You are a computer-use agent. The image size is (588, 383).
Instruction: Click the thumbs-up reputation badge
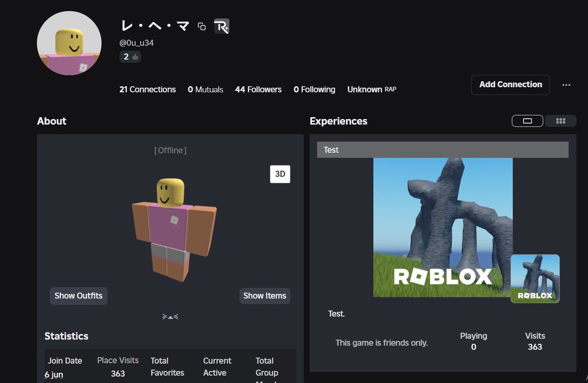coord(130,57)
